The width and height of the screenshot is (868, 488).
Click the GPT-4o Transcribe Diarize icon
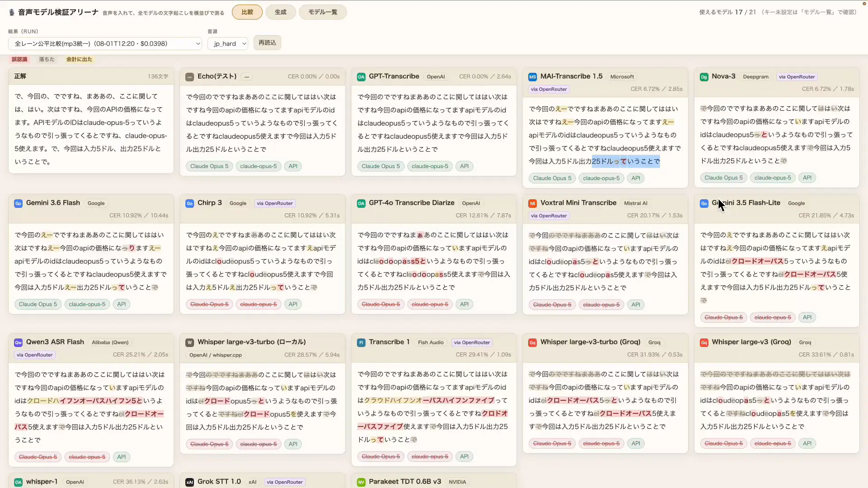[x=361, y=203]
